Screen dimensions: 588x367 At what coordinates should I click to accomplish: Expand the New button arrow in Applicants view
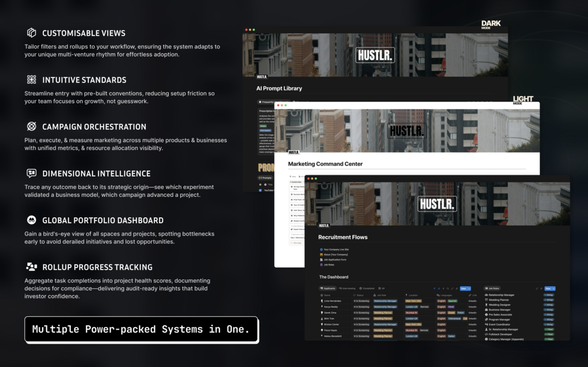coord(469,288)
